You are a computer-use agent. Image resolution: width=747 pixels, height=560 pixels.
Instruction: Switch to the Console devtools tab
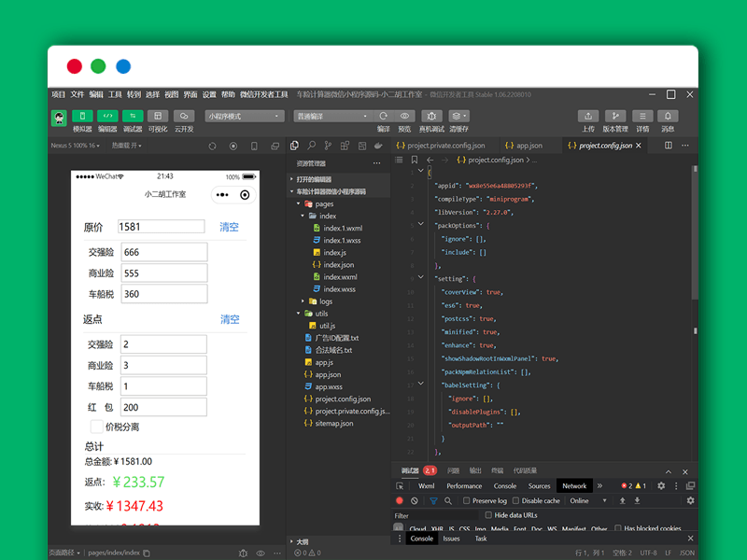[x=504, y=486]
